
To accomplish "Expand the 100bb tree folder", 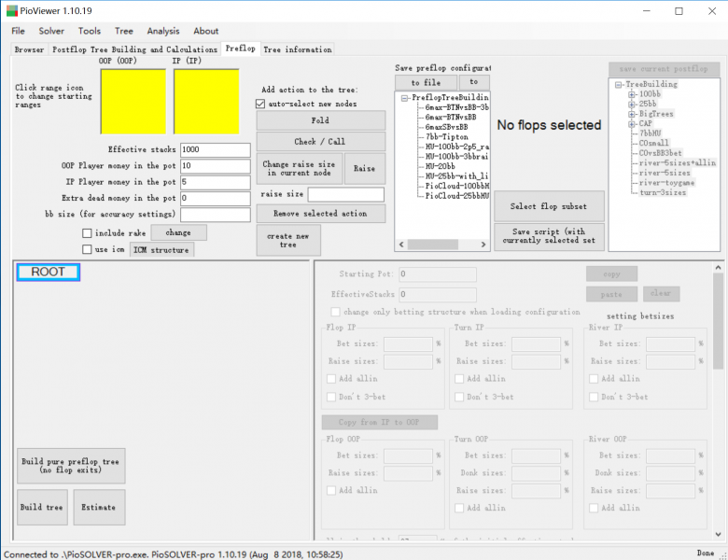I will click(632, 94).
